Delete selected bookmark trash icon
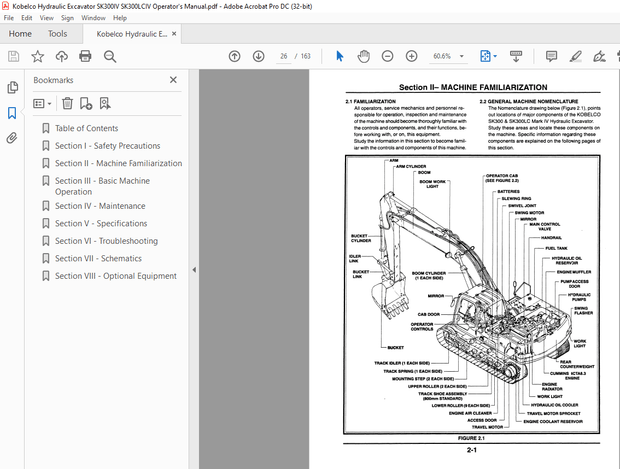The image size is (620, 469). [68, 103]
